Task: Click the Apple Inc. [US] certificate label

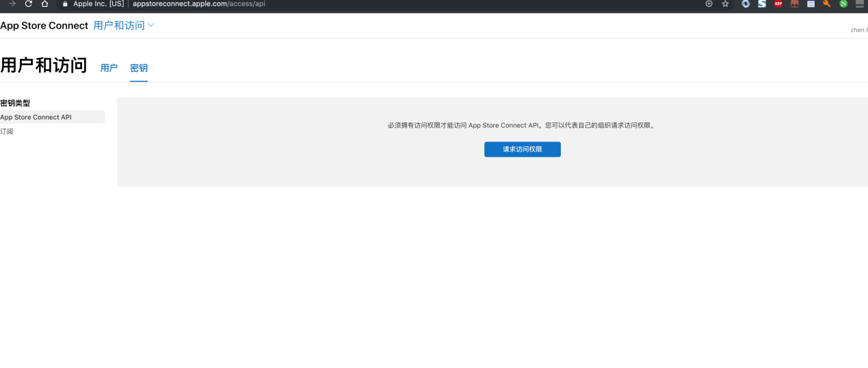Action: click(x=98, y=4)
